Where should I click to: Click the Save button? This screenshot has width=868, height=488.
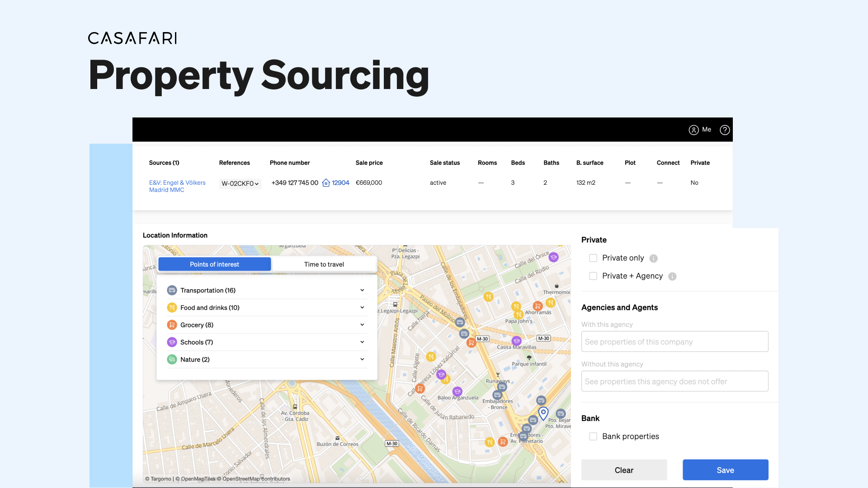coord(725,470)
